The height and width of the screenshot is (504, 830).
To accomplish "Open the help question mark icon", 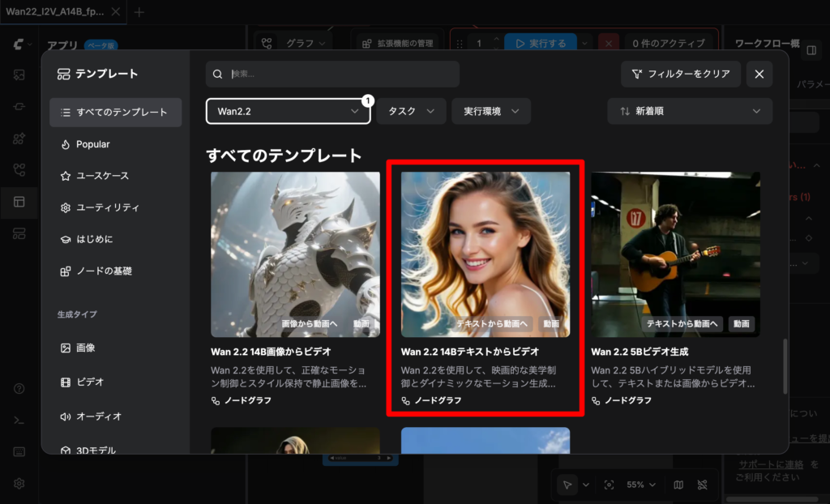I will pos(19,388).
